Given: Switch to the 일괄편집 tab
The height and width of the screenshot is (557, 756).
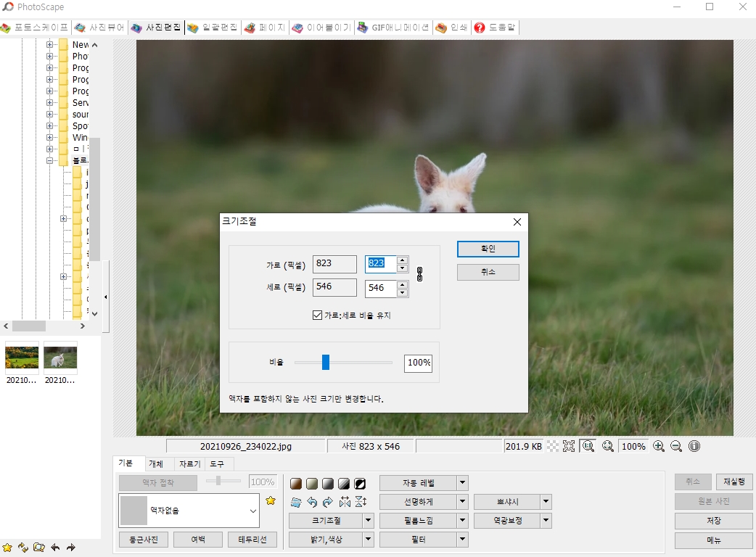Looking at the screenshot, I should tap(213, 28).
